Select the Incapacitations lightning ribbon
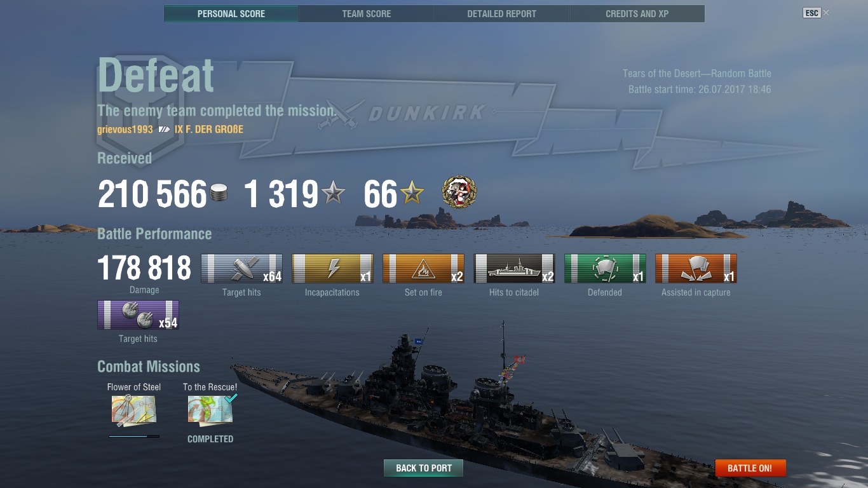Screen dimensions: 868x488 pyautogui.click(x=332, y=268)
